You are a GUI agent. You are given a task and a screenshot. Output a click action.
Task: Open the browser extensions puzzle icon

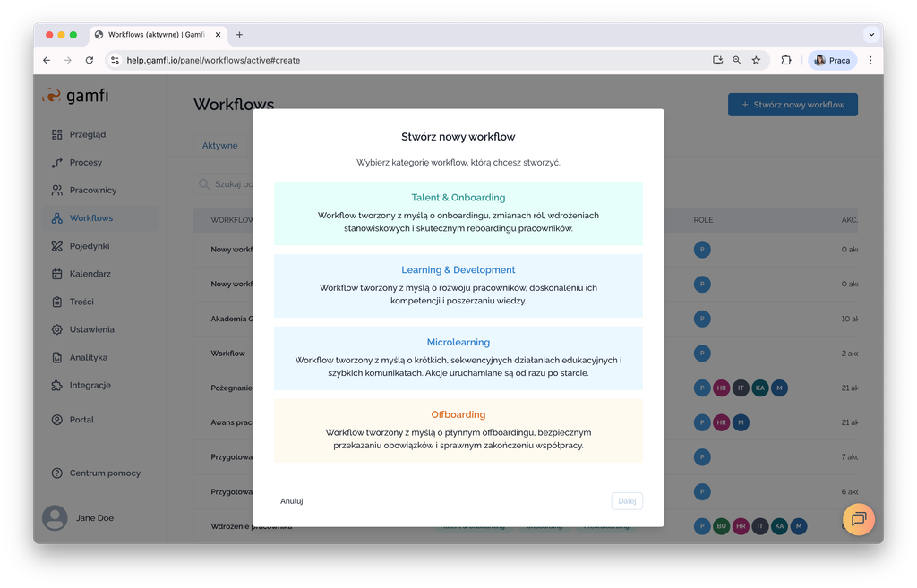pyautogui.click(x=786, y=60)
